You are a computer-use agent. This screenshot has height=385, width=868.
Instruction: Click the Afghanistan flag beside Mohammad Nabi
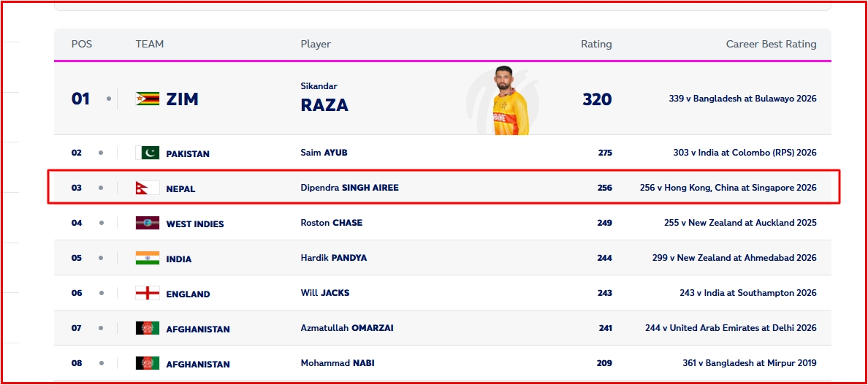tap(148, 363)
